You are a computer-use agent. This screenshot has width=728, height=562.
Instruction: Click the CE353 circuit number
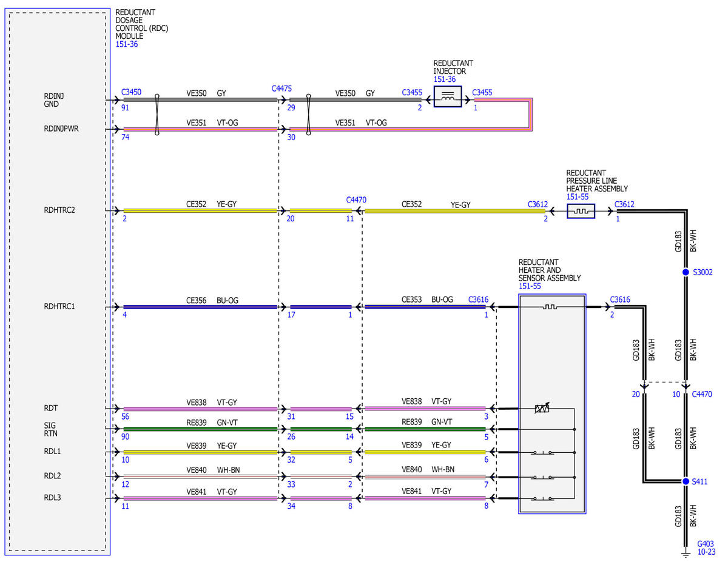(413, 299)
